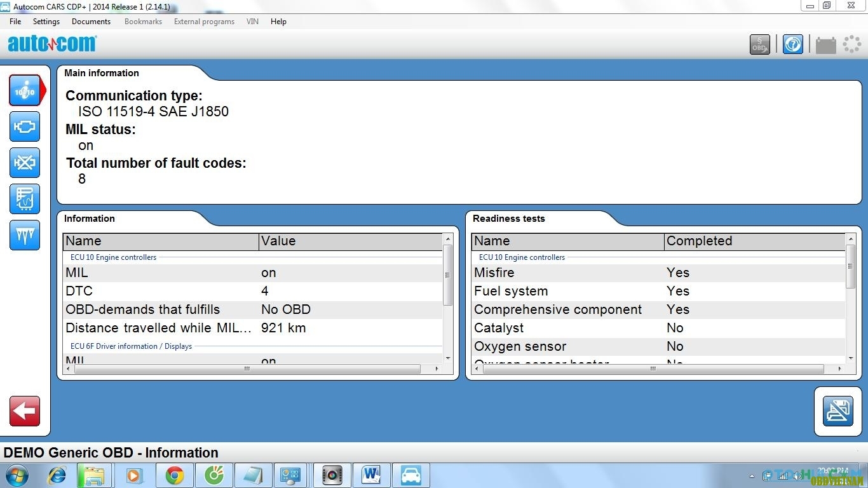
Task: Open Windows Explorer folder in taskbar
Action: point(95,475)
